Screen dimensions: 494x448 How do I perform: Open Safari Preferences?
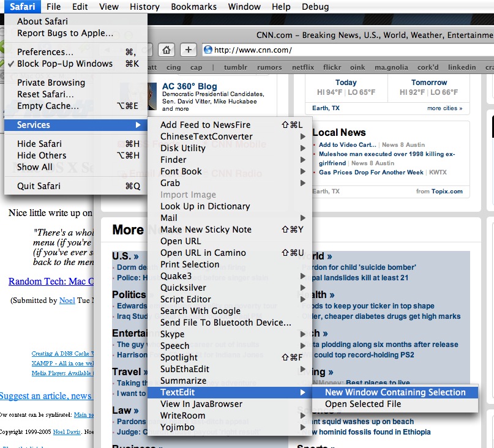click(76, 52)
